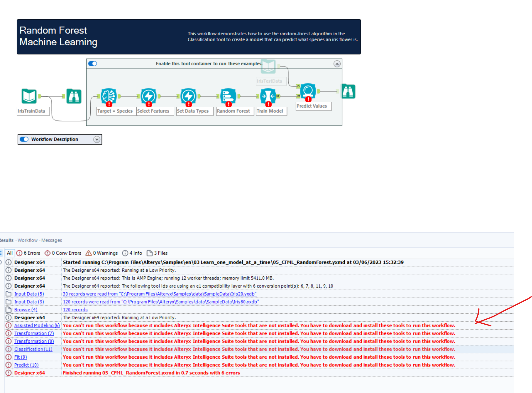
Task: Click the Browse tool after IrisTrainData
Action: 74,96
